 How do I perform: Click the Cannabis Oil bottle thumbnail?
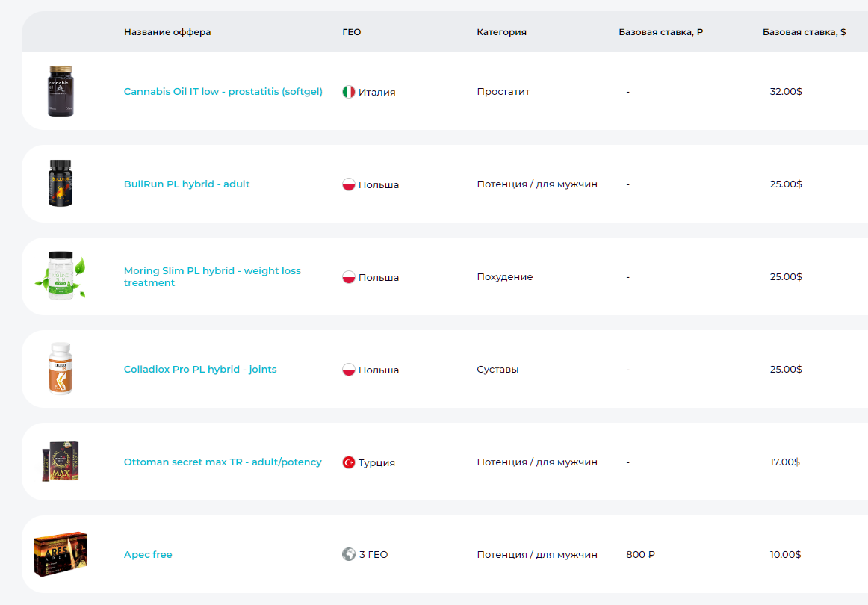click(x=61, y=90)
